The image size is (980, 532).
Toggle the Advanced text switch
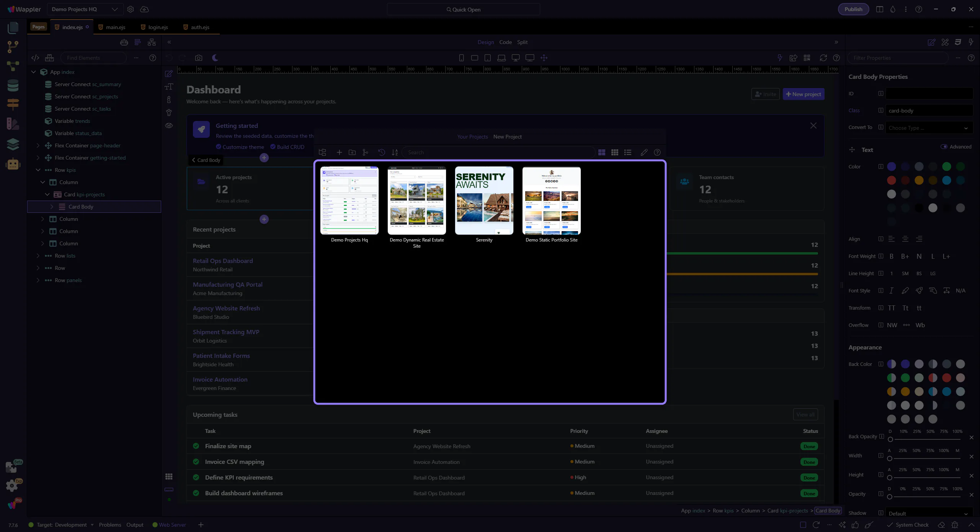point(944,147)
